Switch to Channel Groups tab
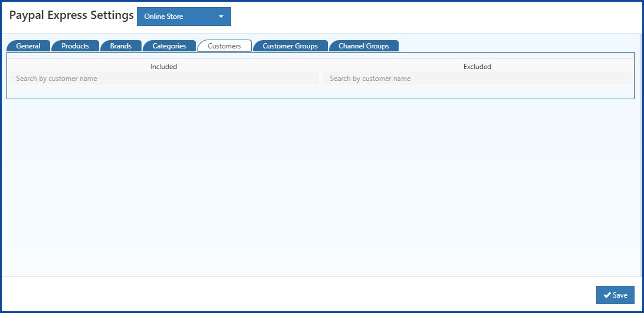This screenshot has height=313, width=644. coord(363,46)
